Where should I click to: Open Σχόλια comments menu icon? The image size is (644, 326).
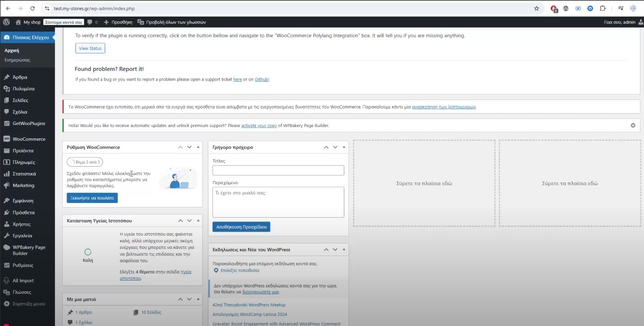[6, 112]
